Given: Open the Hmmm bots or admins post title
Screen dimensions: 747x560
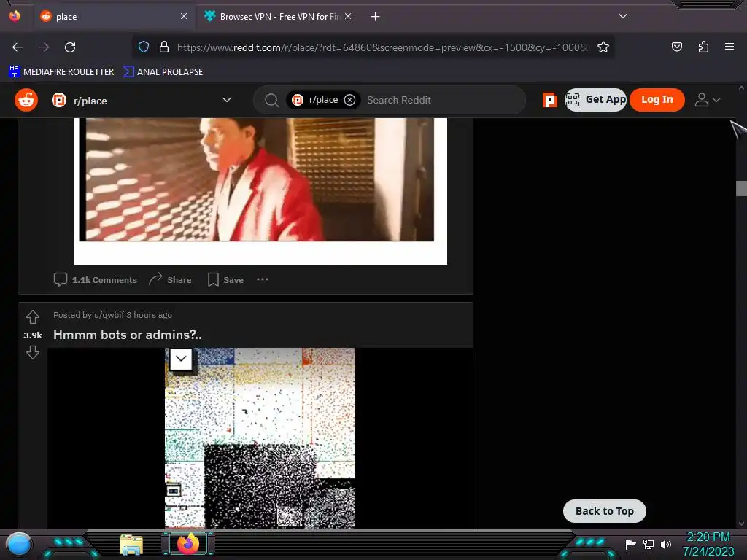Looking at the screenshot, I should click(x=127, y=335).
